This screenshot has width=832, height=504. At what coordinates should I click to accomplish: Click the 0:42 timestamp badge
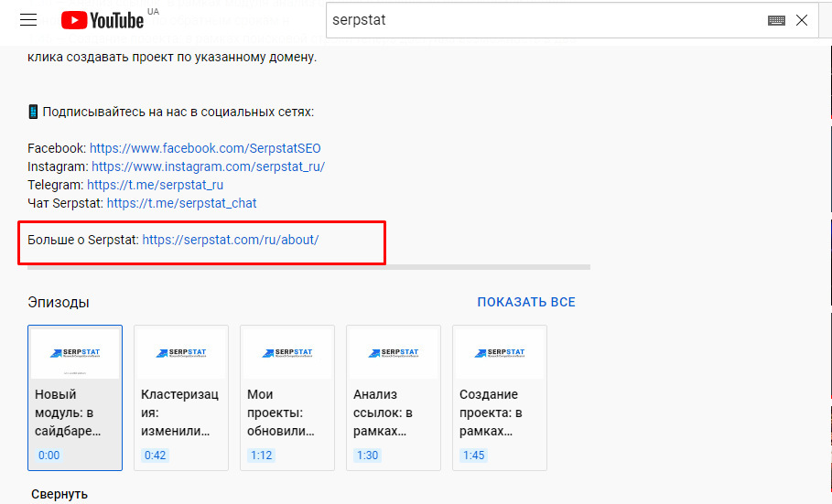(155, 456)
